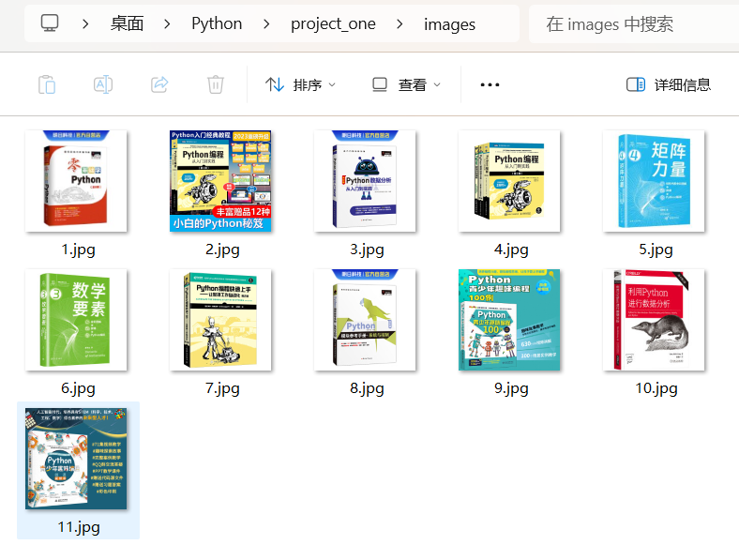Expand chevron between 桌面 and Python

pos(167,23)
